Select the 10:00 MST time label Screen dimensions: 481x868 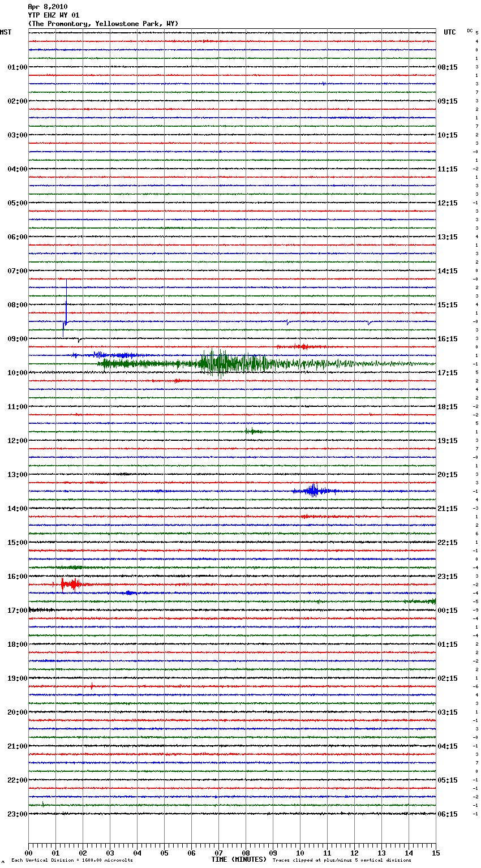pyautogui.click(x=18, y=373)
